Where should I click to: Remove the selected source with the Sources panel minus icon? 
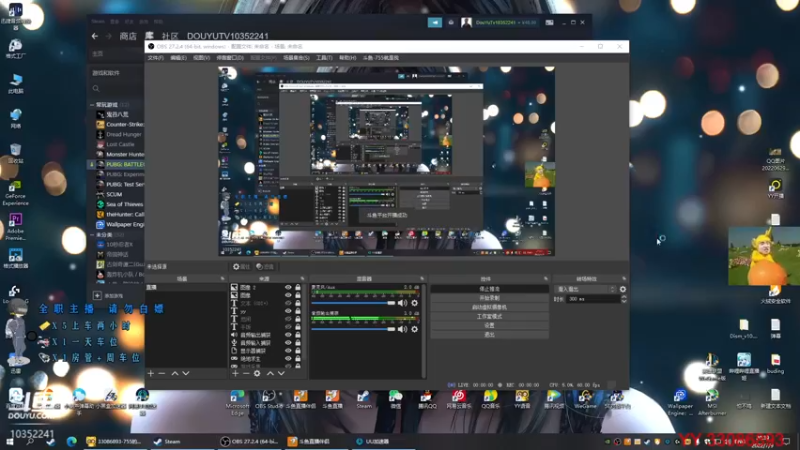coord(246,373)
